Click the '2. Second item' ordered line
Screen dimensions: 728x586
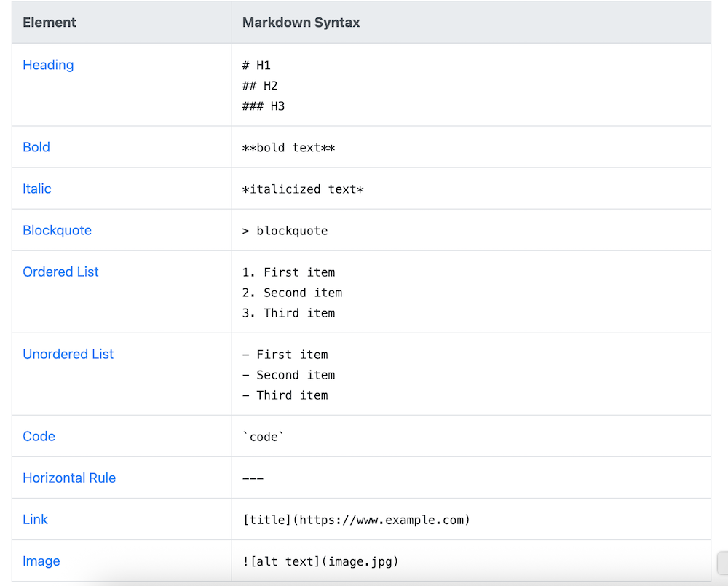(292, 293)
